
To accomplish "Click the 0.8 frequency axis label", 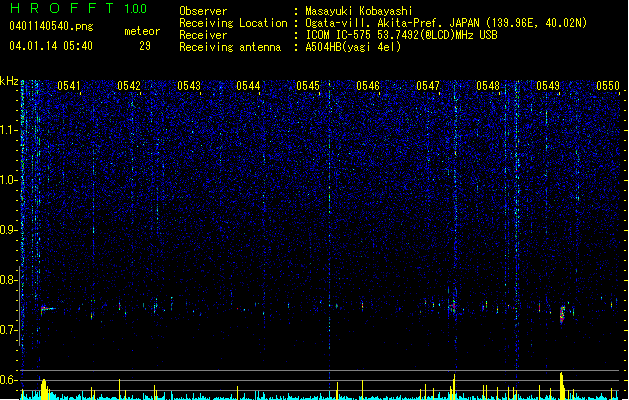I will 9,280.
